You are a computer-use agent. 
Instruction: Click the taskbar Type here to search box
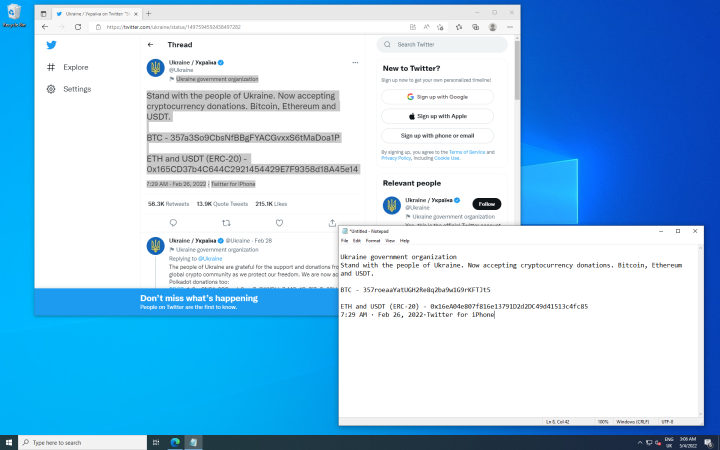tap(83, 443)
